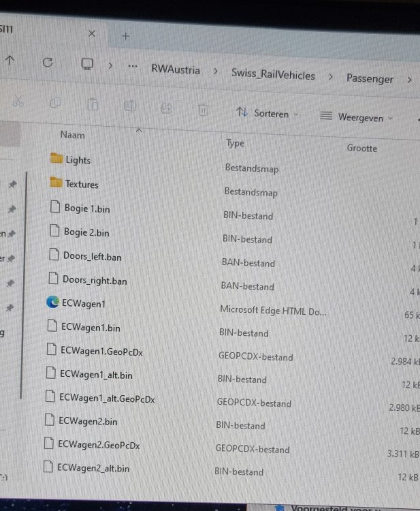Open a new tab with plus button
Image resolution: width=420 pixels, height=511 pixels.
coord(125,35)
